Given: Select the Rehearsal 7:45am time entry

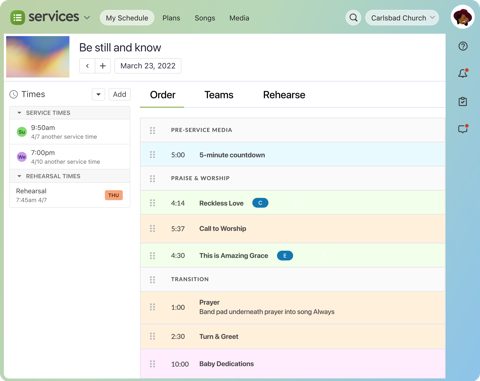Looking at the screenshot, I should point(70,195).
